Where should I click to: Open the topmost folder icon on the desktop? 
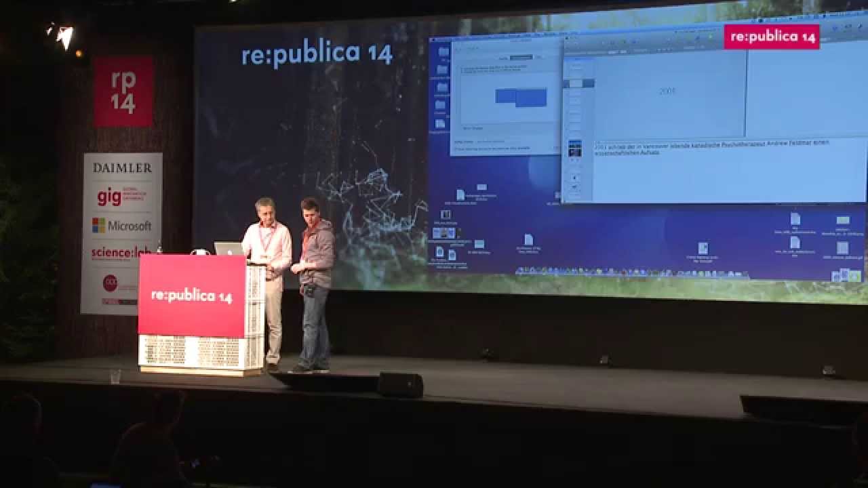443,52
